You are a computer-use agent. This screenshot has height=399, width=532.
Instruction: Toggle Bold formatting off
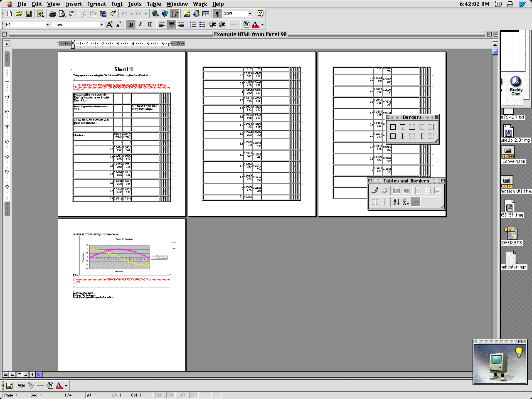point(130,24)
